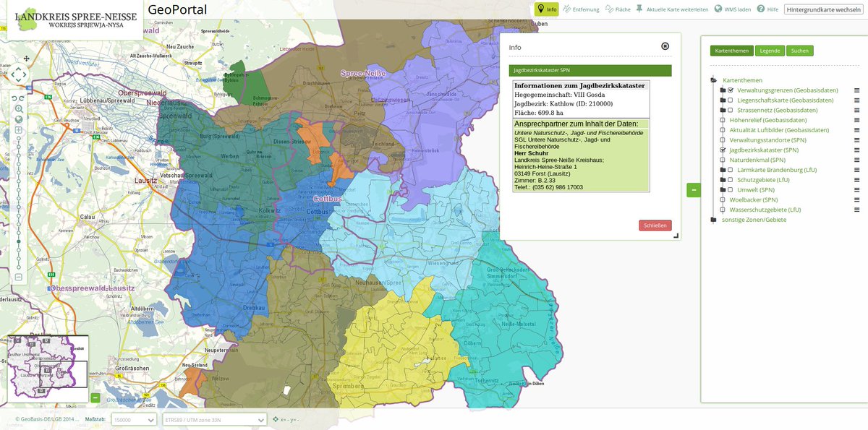
Task: Click the next view redo arrow
Action: point(22,98)
